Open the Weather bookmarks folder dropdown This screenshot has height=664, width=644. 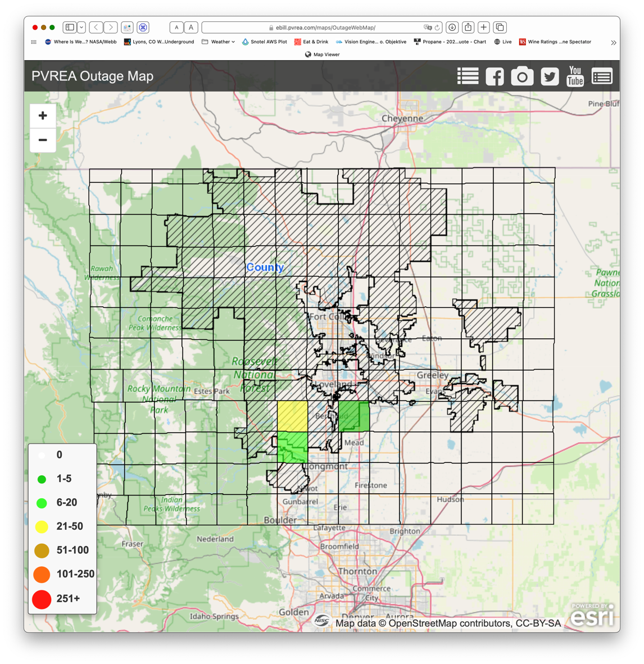[x=219, y=42]
